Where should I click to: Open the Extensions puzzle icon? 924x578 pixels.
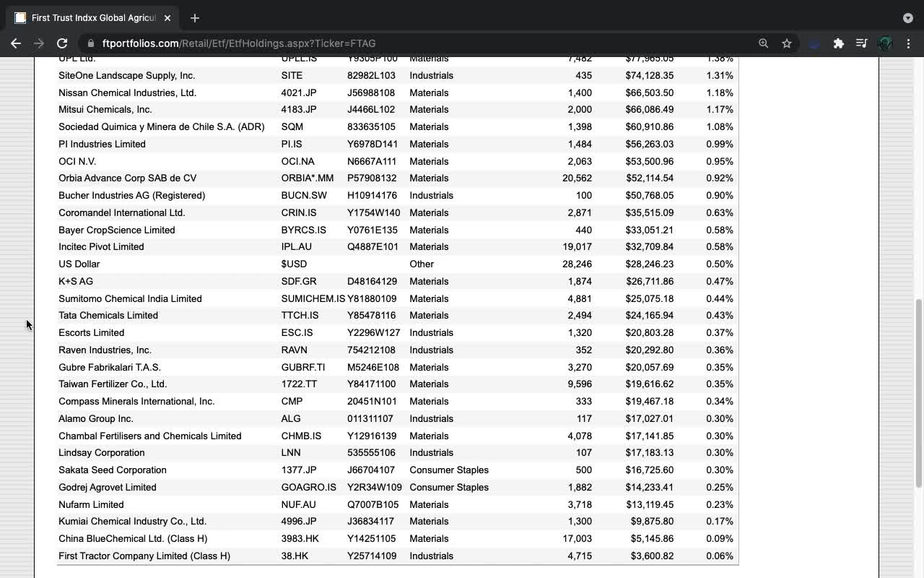point(838,43)
